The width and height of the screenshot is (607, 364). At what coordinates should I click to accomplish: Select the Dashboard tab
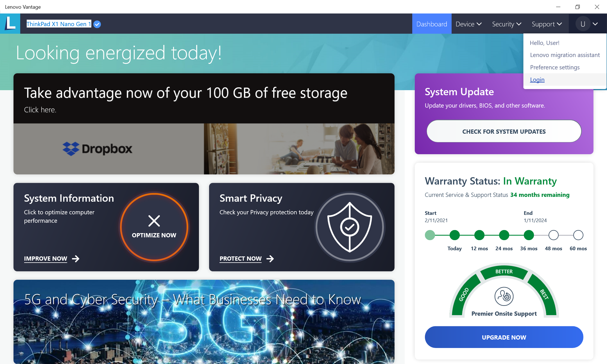(x=432, y=23)
